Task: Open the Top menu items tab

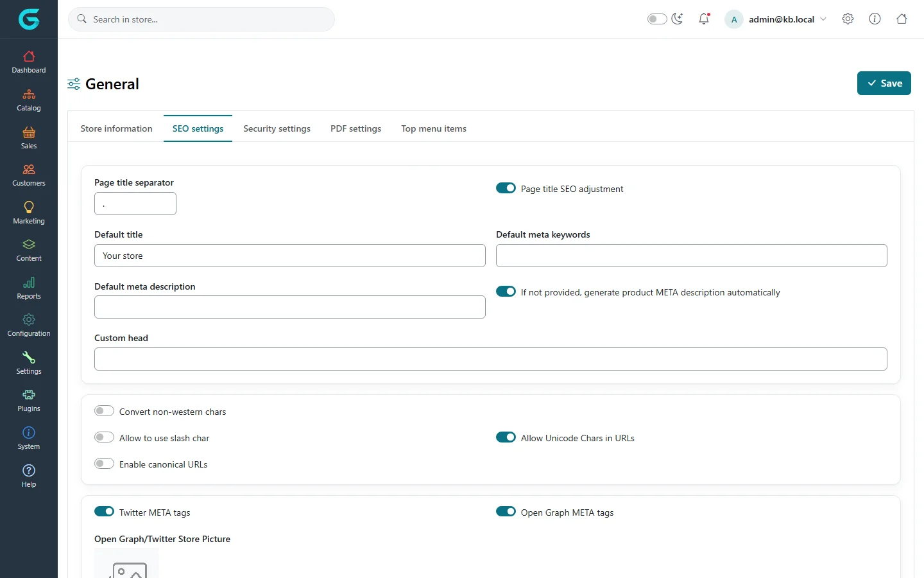Action: click(x=434, y=128)
